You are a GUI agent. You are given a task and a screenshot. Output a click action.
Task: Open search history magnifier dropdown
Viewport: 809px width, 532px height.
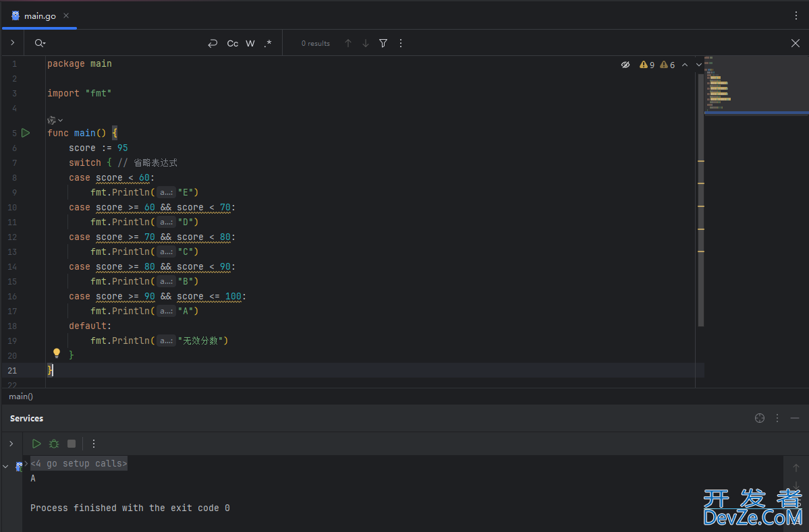pyautogui.click(x=40, y=43)
